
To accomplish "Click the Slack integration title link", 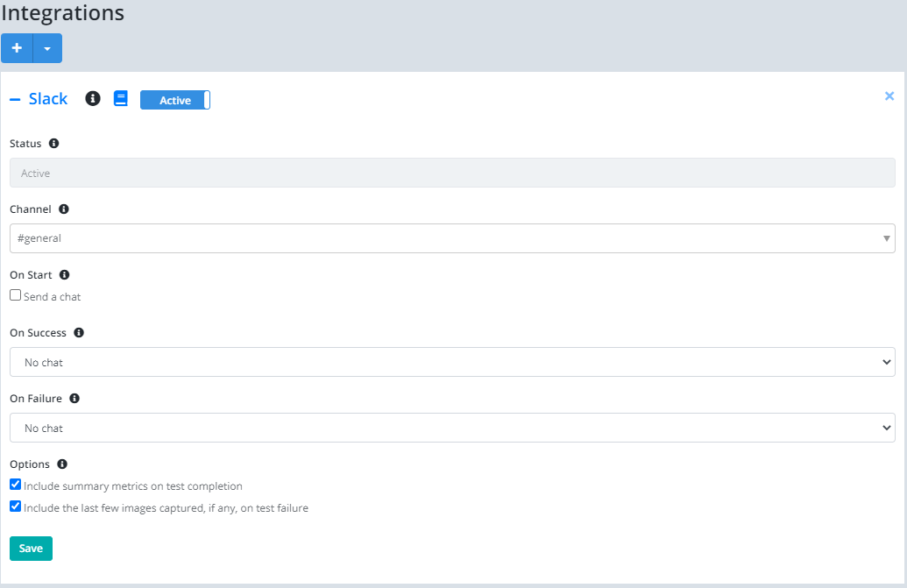I will (48, 99).
